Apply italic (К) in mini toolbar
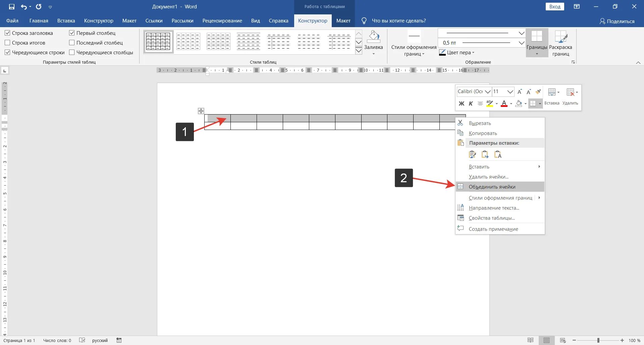The width and height of the screenshot is (644, 345). [x=471, y=103]
